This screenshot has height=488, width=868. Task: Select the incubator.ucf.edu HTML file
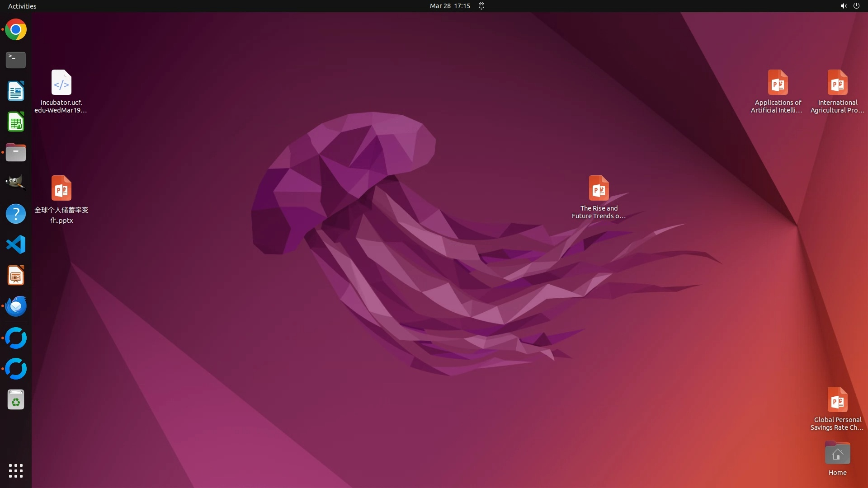pos(61,83)
